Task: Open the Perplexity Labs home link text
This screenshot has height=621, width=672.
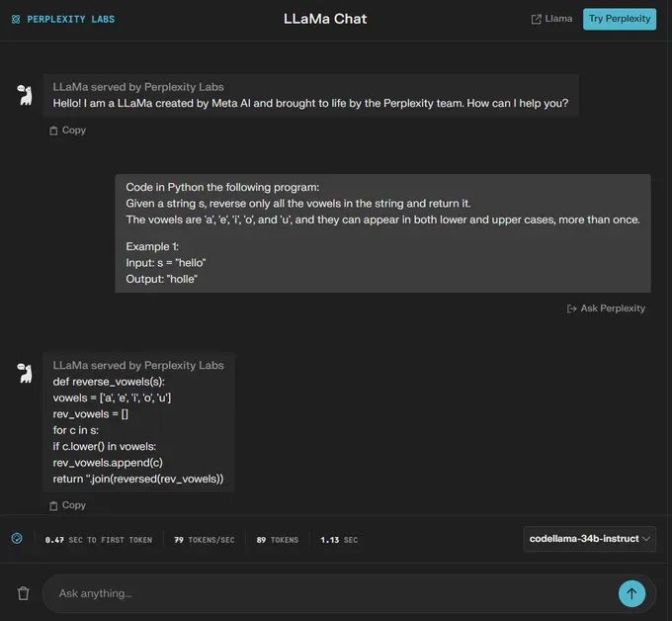Action: click(x=71, y=20)
